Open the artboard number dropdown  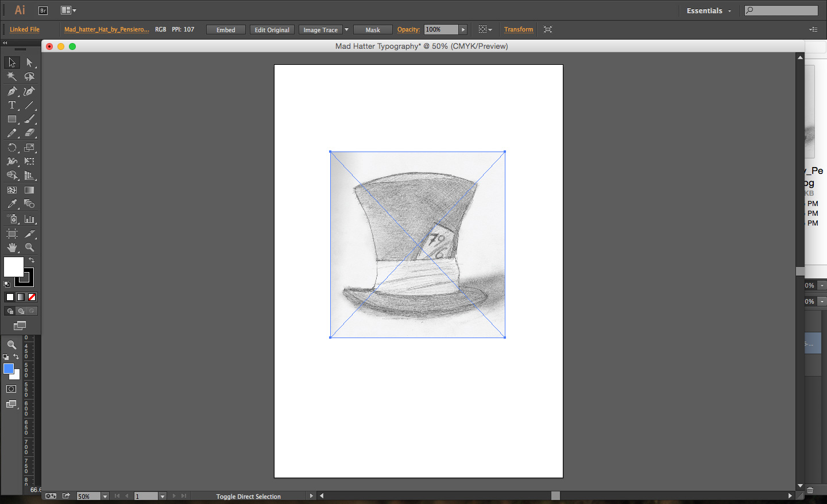point(163,496)
